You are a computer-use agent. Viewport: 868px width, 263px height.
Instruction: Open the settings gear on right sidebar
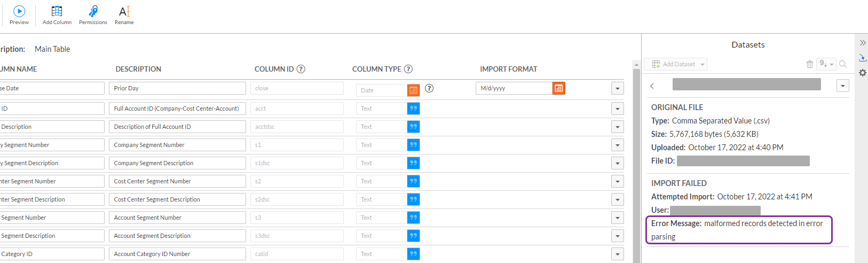tap(863, 73)
